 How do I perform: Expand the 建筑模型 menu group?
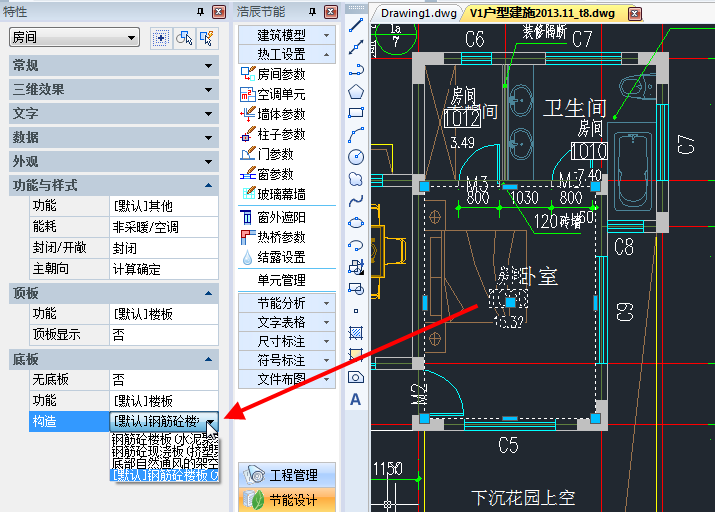coord(287,35)
